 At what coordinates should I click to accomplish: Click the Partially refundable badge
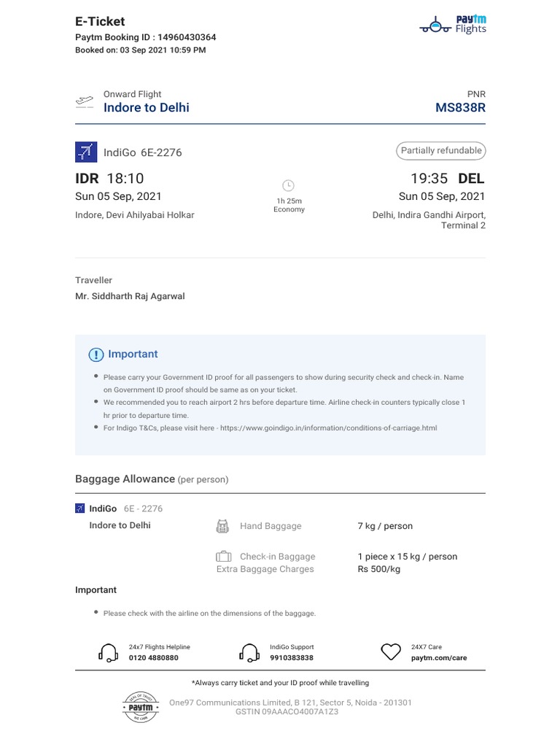coord(441,151)
